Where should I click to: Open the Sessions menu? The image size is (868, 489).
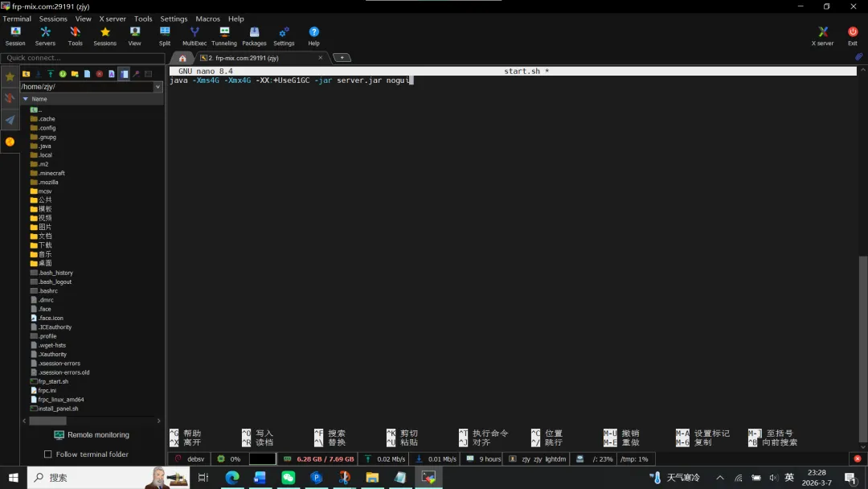tap(53, 18)
